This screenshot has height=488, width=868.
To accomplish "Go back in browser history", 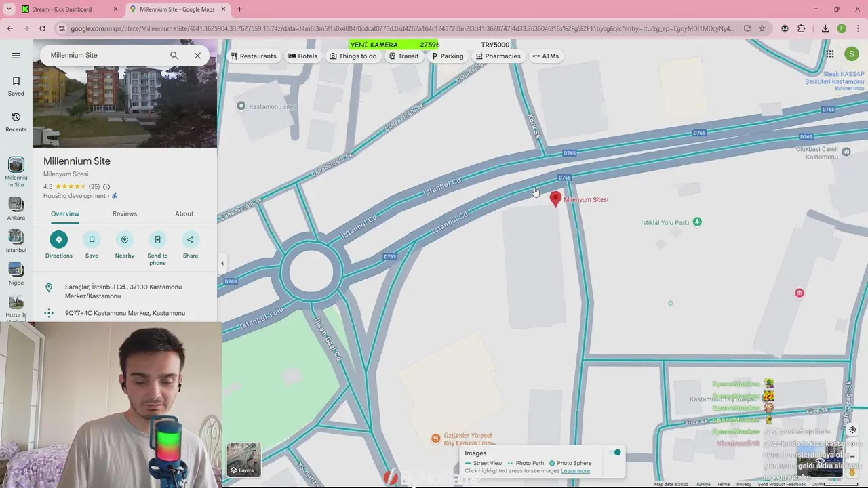I will pos(9,28).
